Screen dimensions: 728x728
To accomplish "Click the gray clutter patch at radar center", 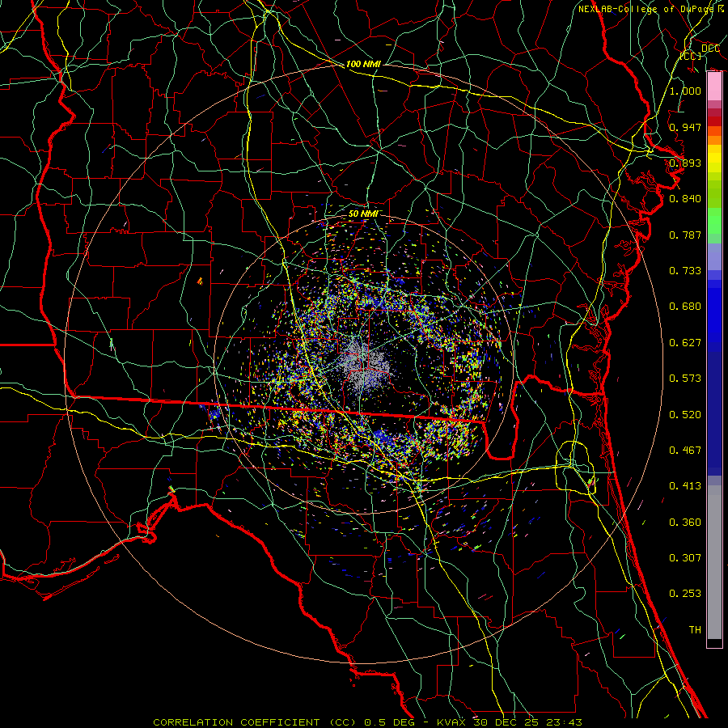I will click(365, 365).
